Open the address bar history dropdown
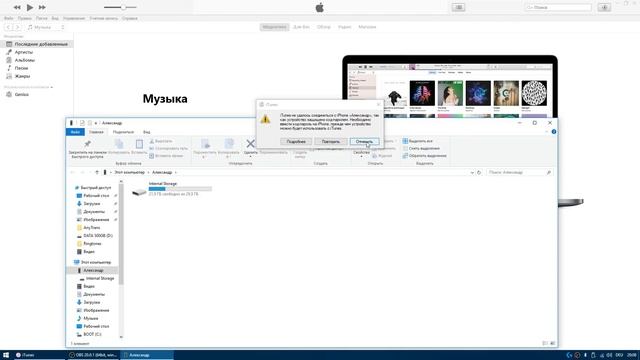Image resolution: width=640 pixels, height=360 pixels. [x=472, y=173]
